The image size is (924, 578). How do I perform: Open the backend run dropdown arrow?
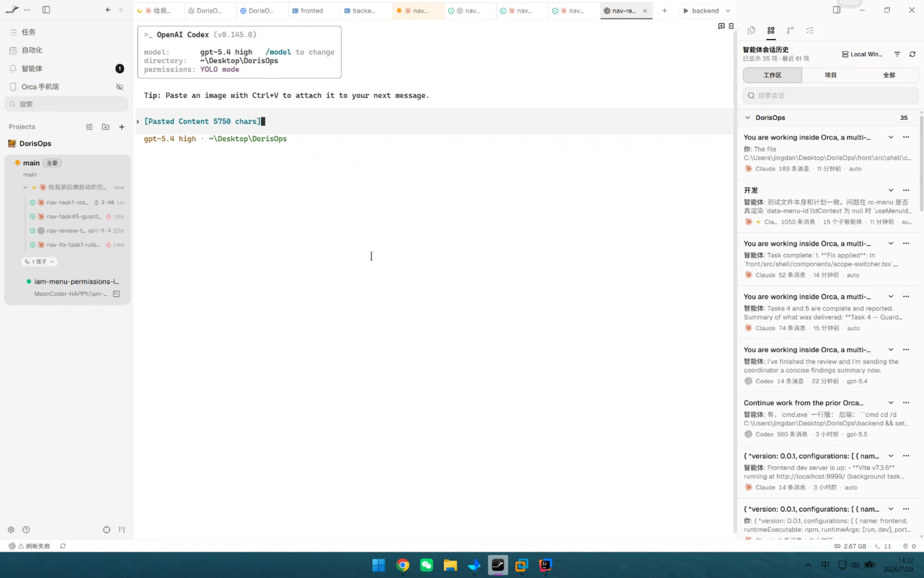pos(728,11)
